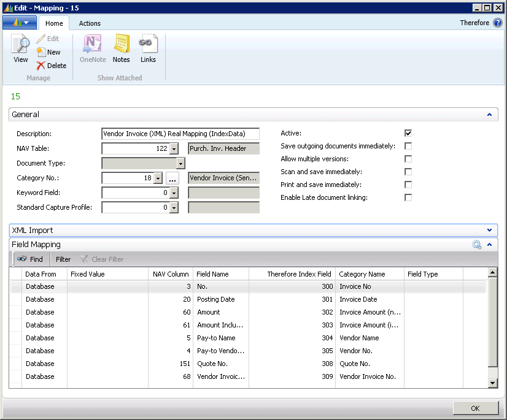Switch to the Actions tab
This screenshot has height=420, width=507.
click(x=89, y=23)
